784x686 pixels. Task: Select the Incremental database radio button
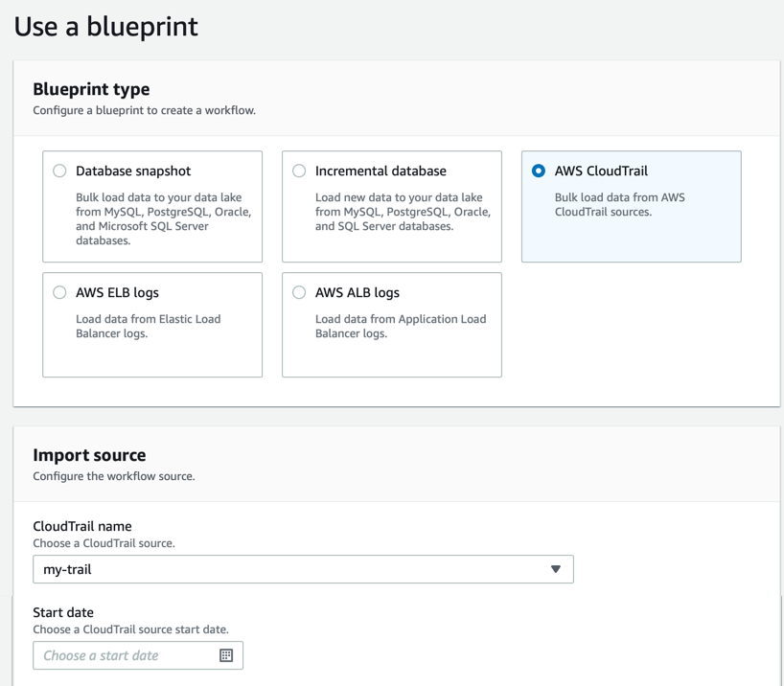pyautogui.click(x=299, y=171)
